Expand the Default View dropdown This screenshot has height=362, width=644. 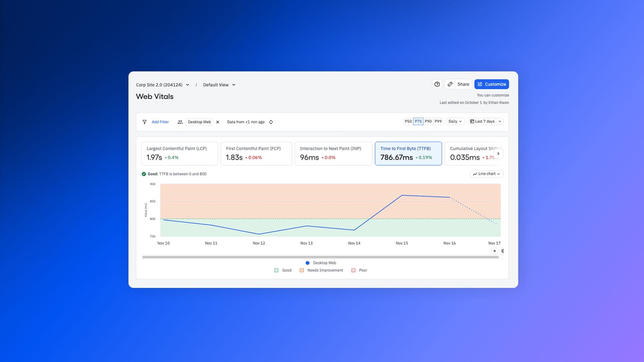(218, 85)
